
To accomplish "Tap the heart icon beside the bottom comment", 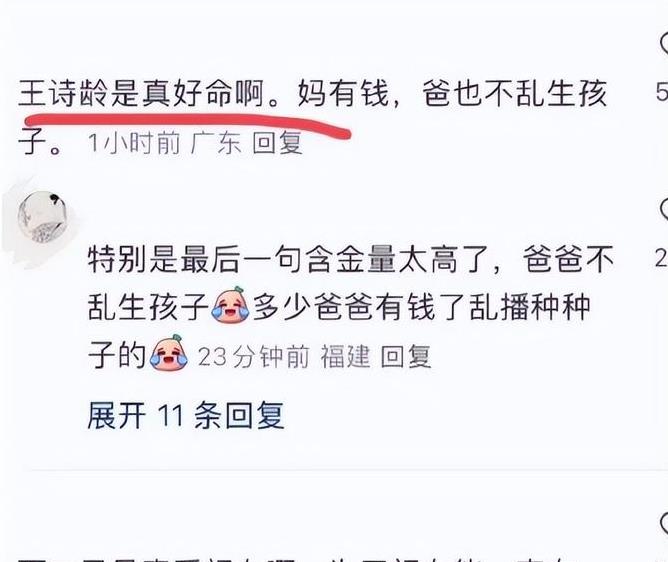I will pyautogui.click(x=664, y=524).
